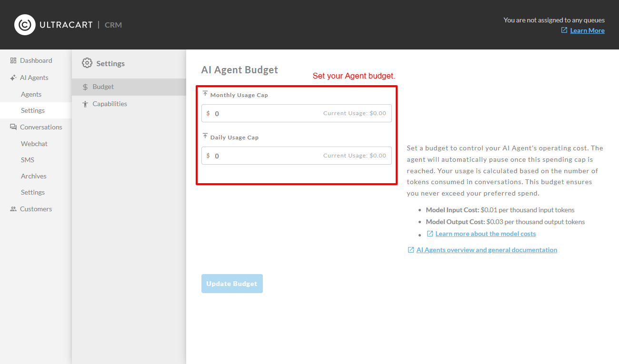The height and width of the screenshot is (364, 619).
Task: Click the Model Input Cost line
Action: 500,210
